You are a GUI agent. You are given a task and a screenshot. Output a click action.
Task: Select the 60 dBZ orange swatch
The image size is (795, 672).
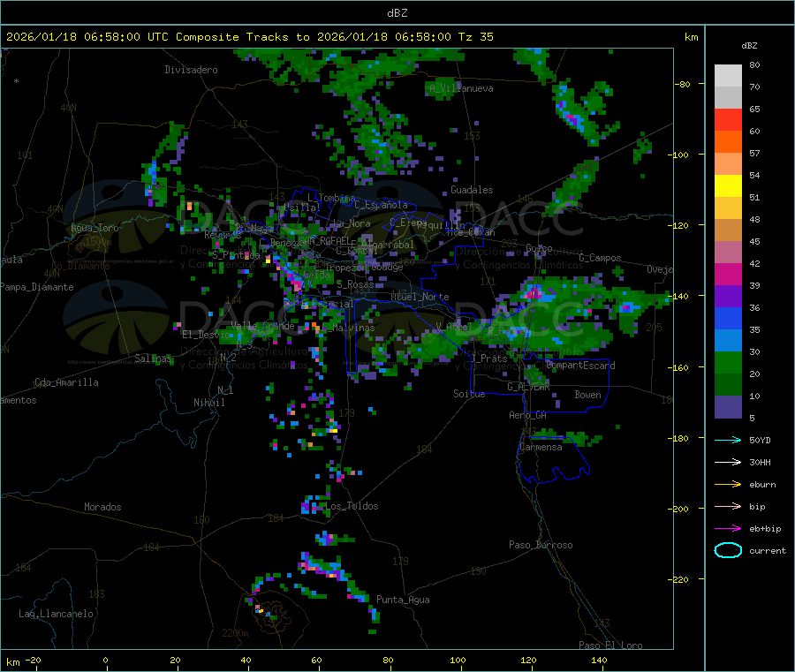point(728,142)
